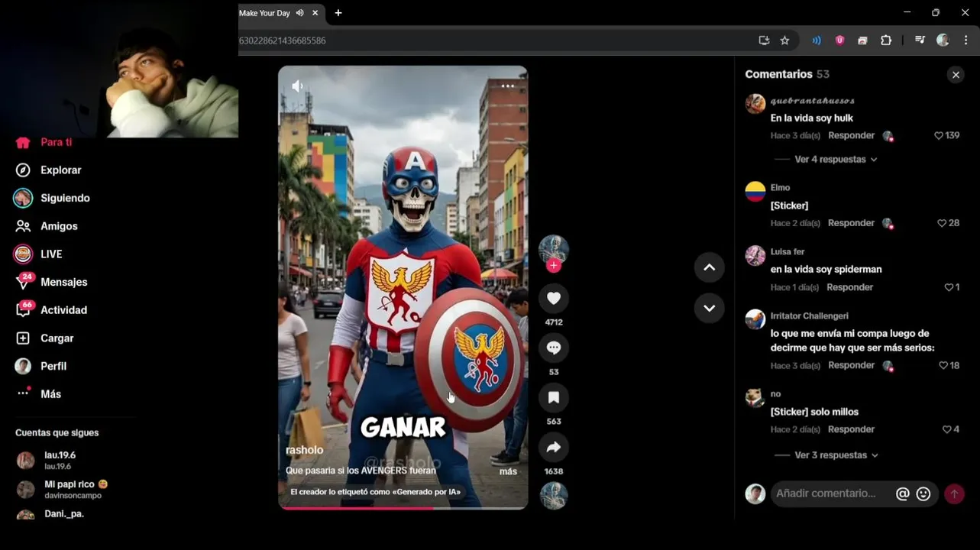Reply to Elmo's sticker comment

tap(851, 223)
